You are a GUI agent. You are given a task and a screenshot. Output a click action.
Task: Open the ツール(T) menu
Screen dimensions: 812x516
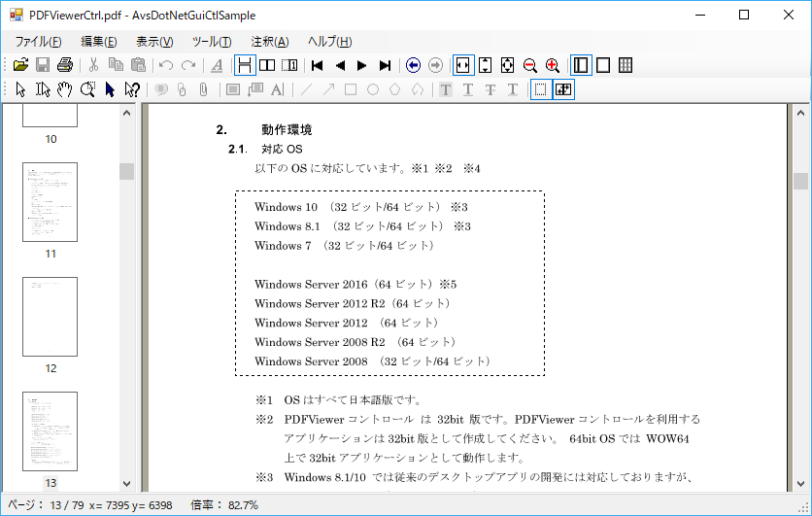pos(212,42)
